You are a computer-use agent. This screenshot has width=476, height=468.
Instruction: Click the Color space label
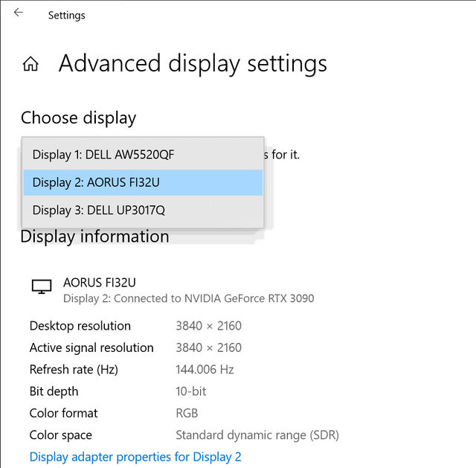coord(61,435)
